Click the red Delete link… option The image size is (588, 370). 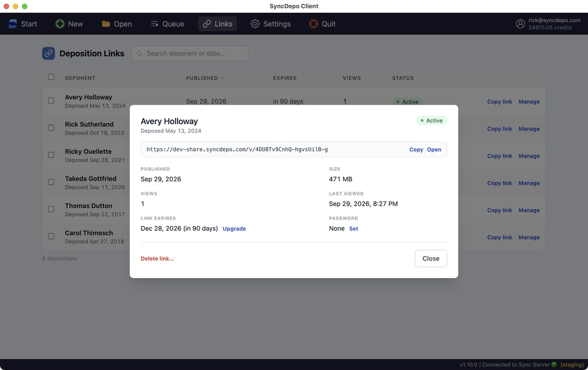(x=157, y=259)
